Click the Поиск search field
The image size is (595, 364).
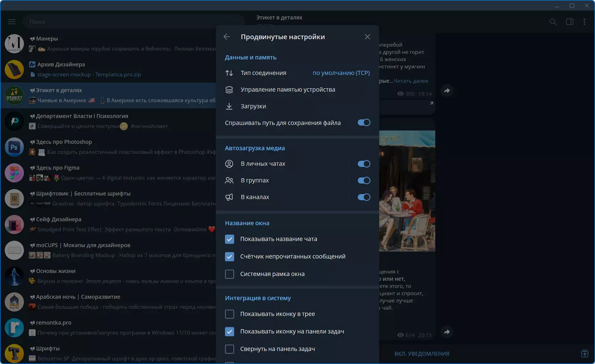[134, 22]
